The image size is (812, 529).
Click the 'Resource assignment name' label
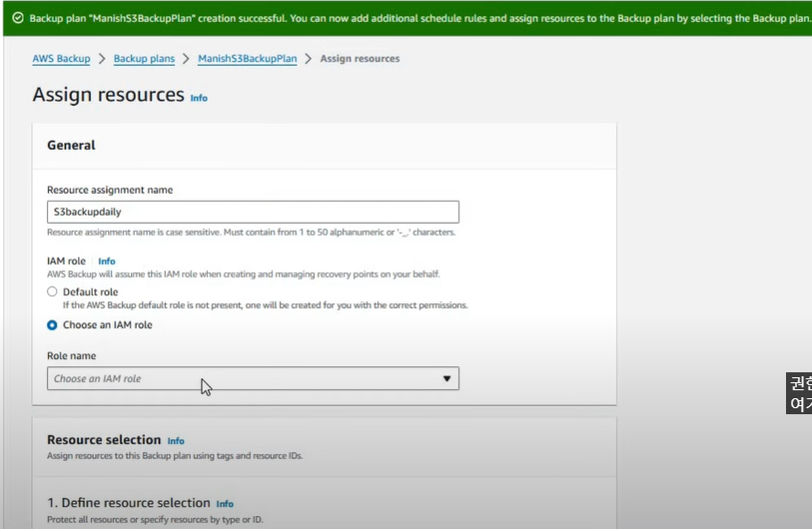[x=110, y=190]
